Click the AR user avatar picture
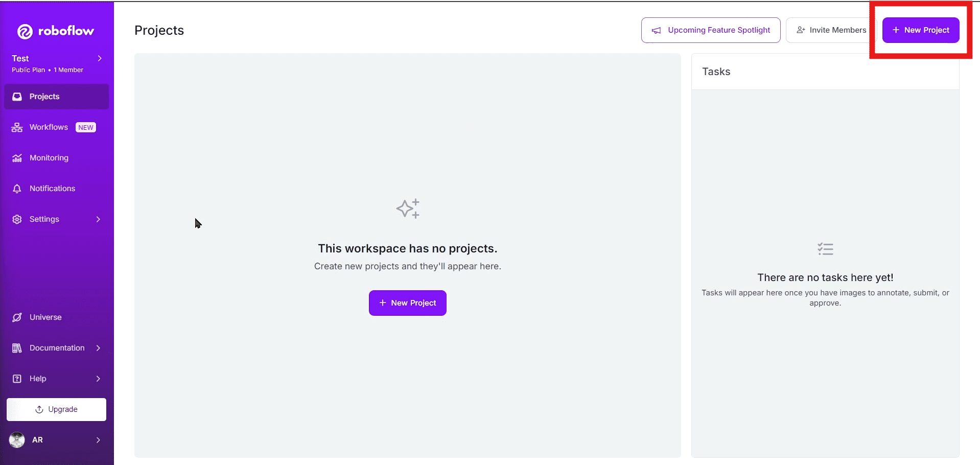The width and height of the screenshot is (980, 465). 17,440
